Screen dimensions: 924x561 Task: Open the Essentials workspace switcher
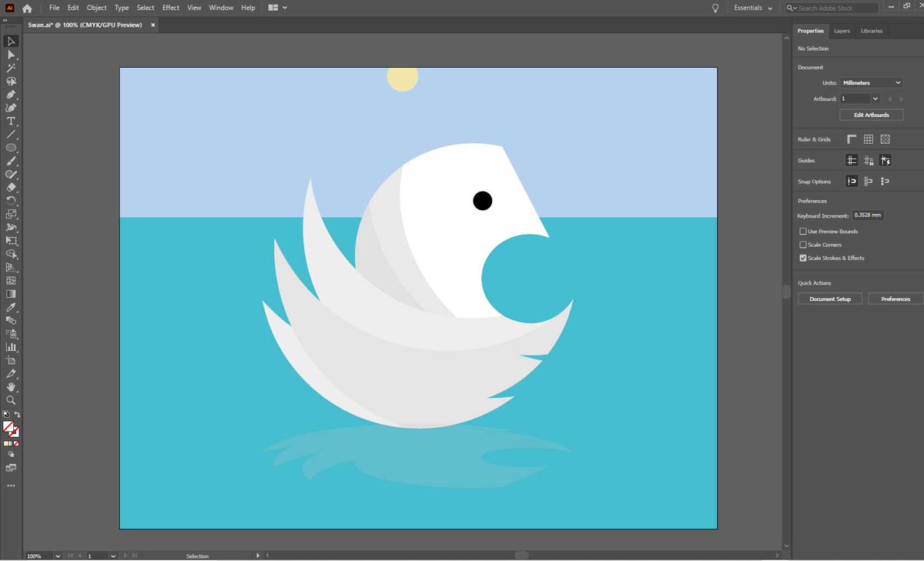click(753, 8)
